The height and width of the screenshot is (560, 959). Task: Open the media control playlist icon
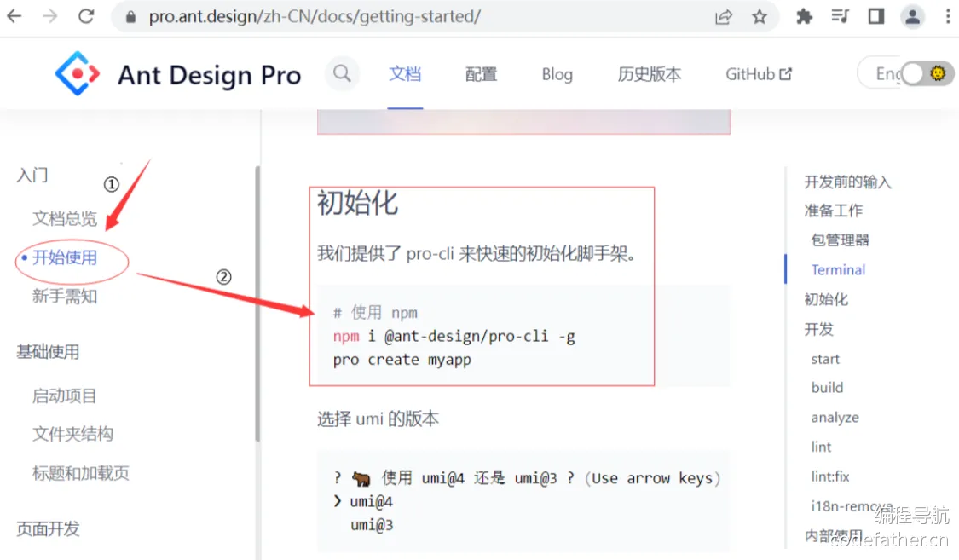click(841, 16)
